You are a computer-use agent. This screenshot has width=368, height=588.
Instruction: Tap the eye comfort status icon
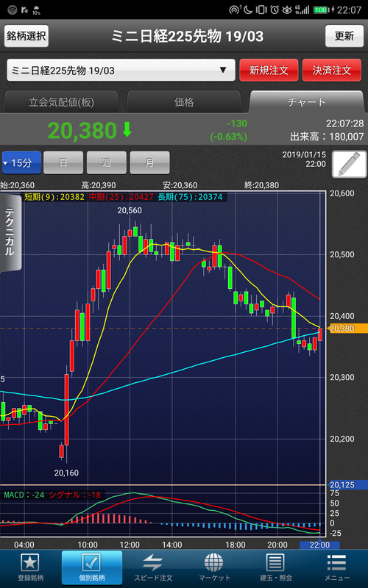tap(287, 10)
